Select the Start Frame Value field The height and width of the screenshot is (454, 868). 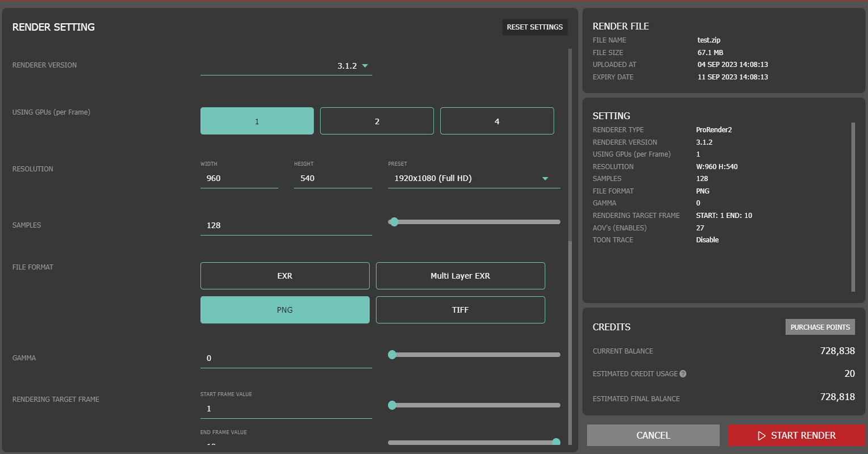click(x=286, y=409)
